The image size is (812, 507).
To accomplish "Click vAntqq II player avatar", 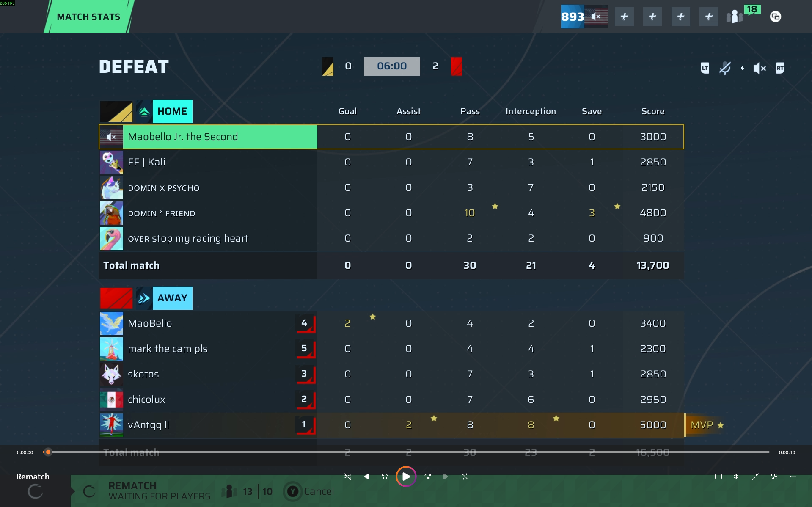I will click(111, 425).
